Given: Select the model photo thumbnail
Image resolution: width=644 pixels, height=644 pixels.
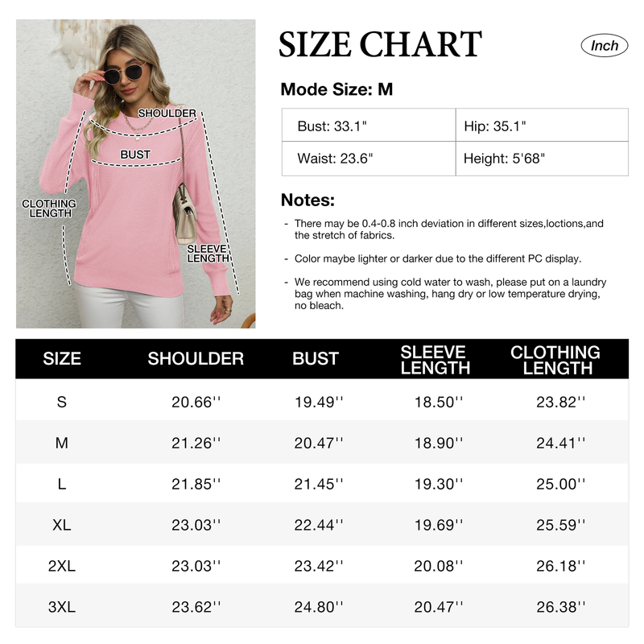Looking at the screenshot, I should pos(135,174).
